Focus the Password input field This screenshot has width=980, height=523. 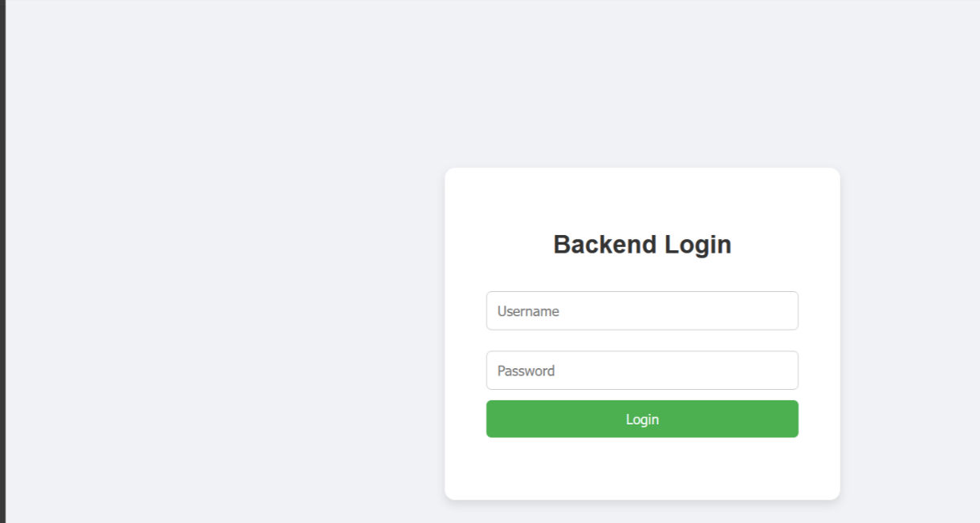[642, 371]
